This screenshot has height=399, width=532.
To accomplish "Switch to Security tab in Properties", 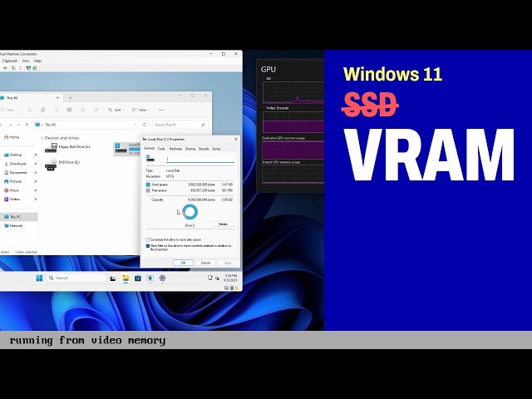I will click(204, 149).
